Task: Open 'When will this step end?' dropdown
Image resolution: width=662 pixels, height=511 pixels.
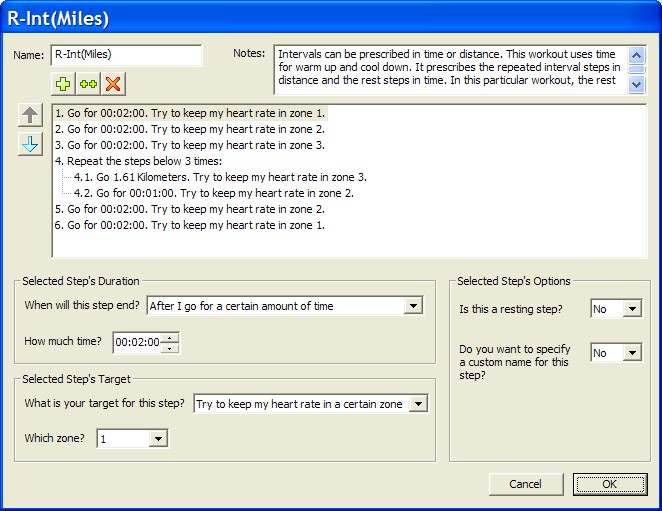Action: click(x=413, y=305)
